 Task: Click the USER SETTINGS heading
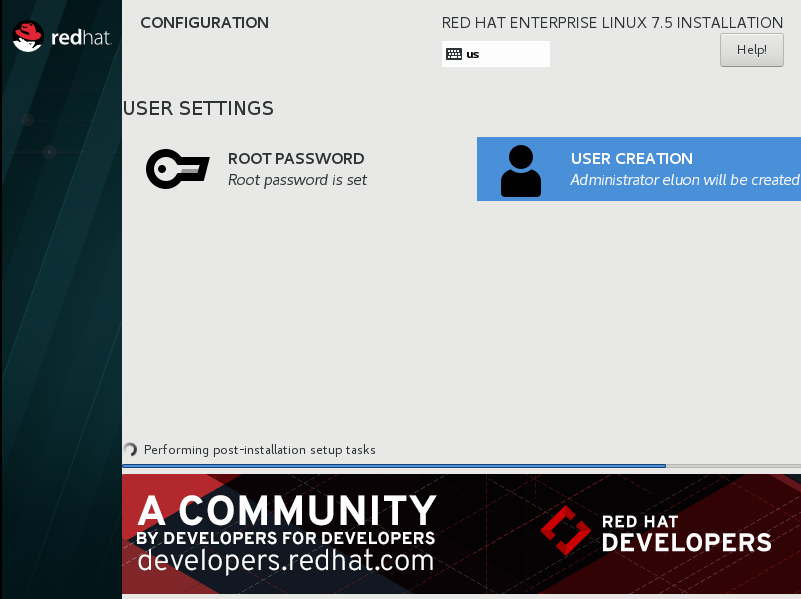[198, 108]
